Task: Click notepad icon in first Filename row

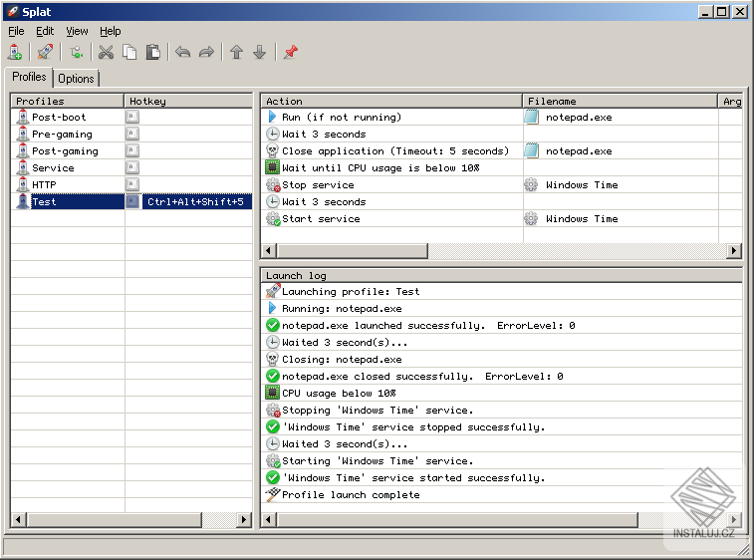Action: click(x=531, y=117)
